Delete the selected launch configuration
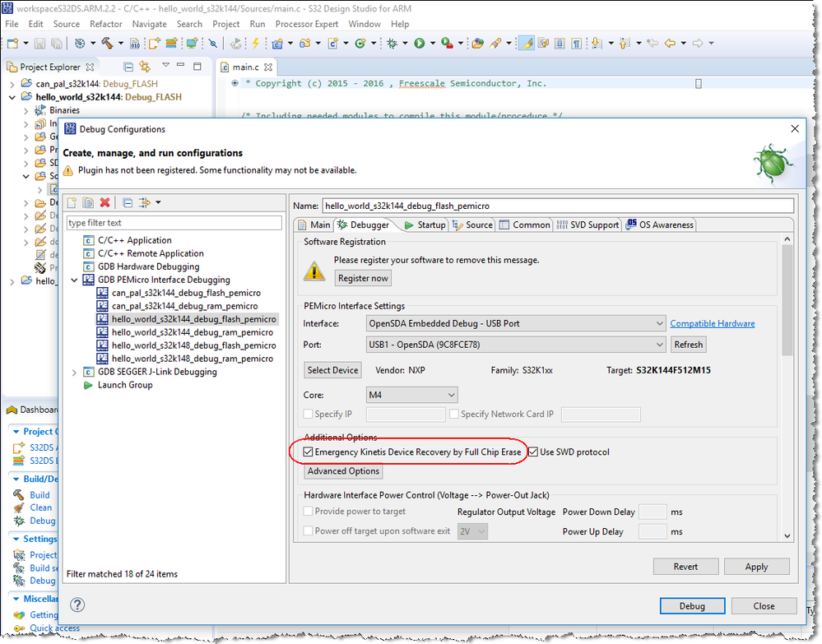 coord(103,202)
